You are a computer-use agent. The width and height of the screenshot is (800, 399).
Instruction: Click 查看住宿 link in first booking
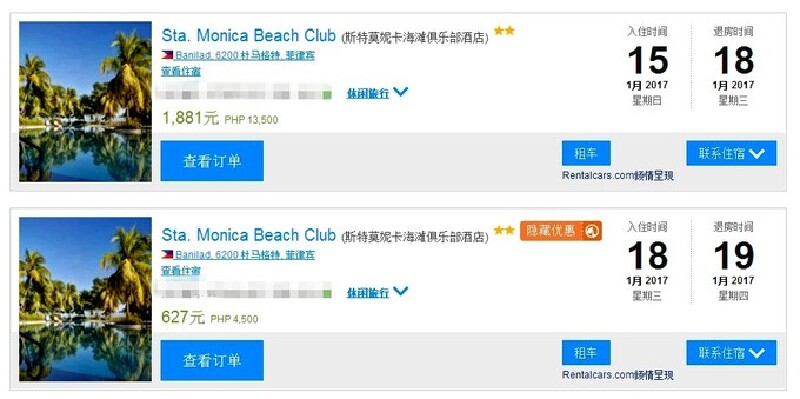coord(181,71)
